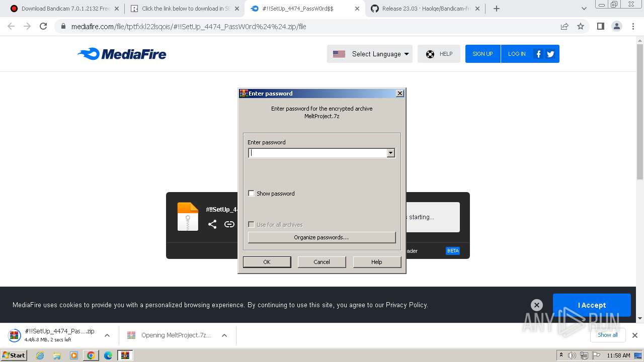
Task: Click the zip file icon on MediaFire
Action: 188,217
